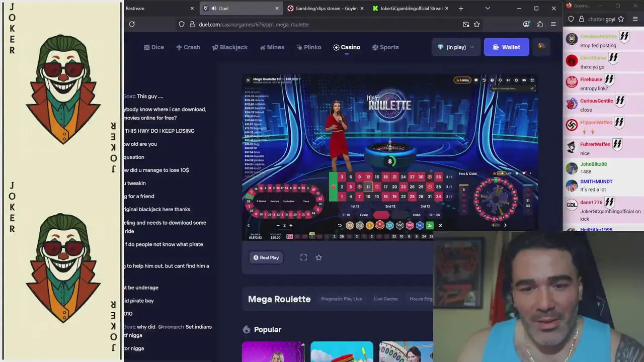Open the user avatar menu beside Wallet

coord(541,47)
